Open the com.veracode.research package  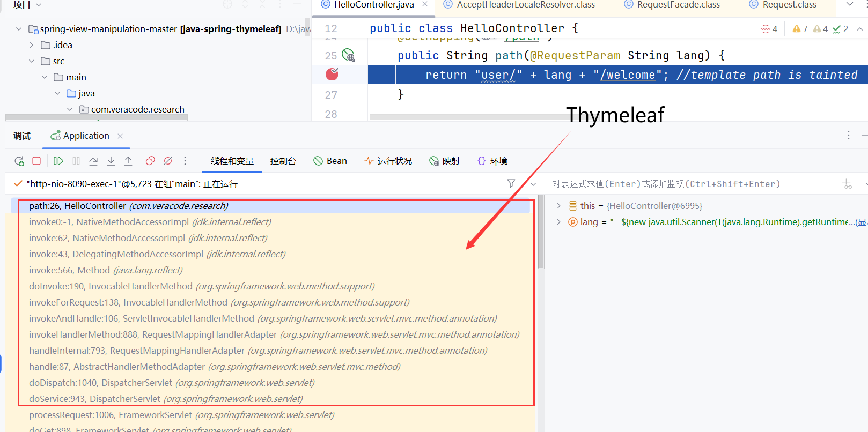click(137, 109)
